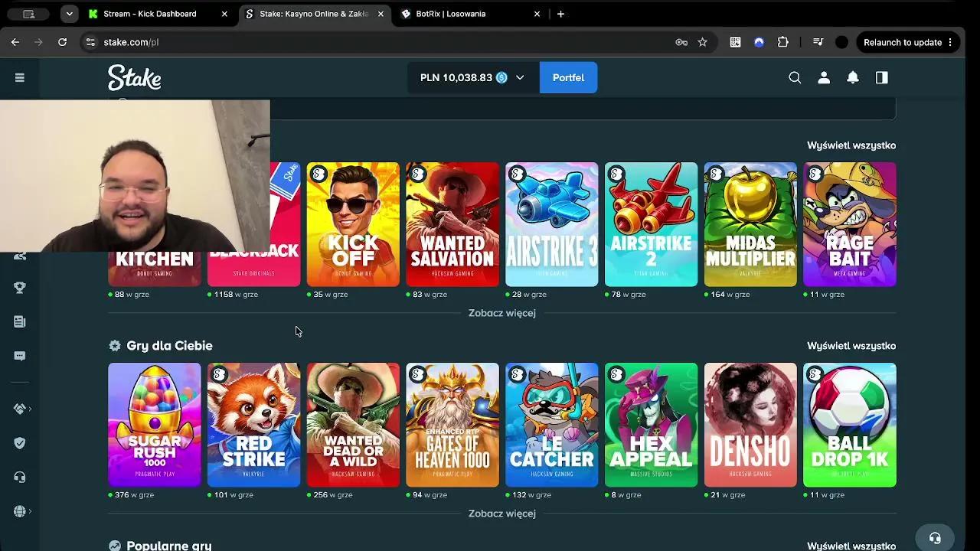This screenshot has height=551, width=980.
Task: Open the trophy icon in sidebar
Action: 20,288
